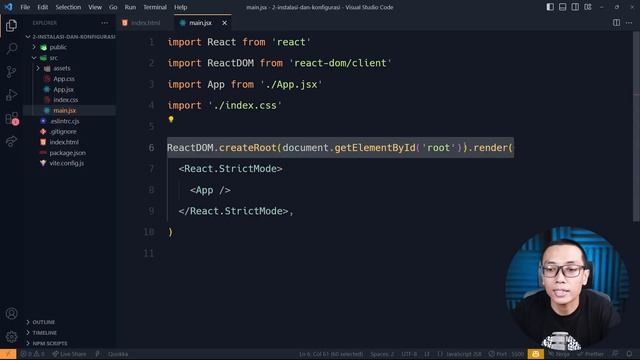Click the Prettier status bar item
Viewport: 640px width, 360px height.
click(591, 354)
